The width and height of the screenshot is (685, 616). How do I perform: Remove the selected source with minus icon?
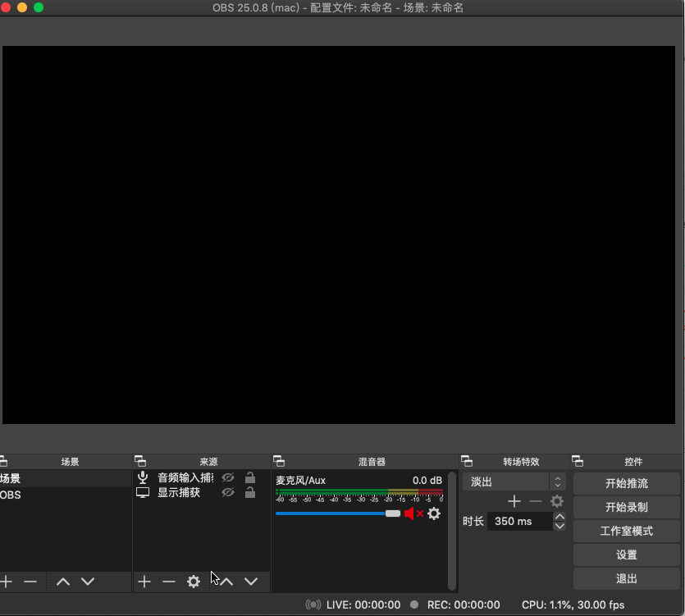pyautogui.click(x=169, y=582)
